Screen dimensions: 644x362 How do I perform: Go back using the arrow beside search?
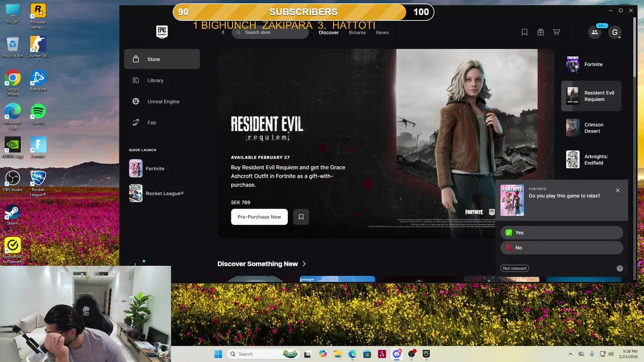[x=223, y=32]
